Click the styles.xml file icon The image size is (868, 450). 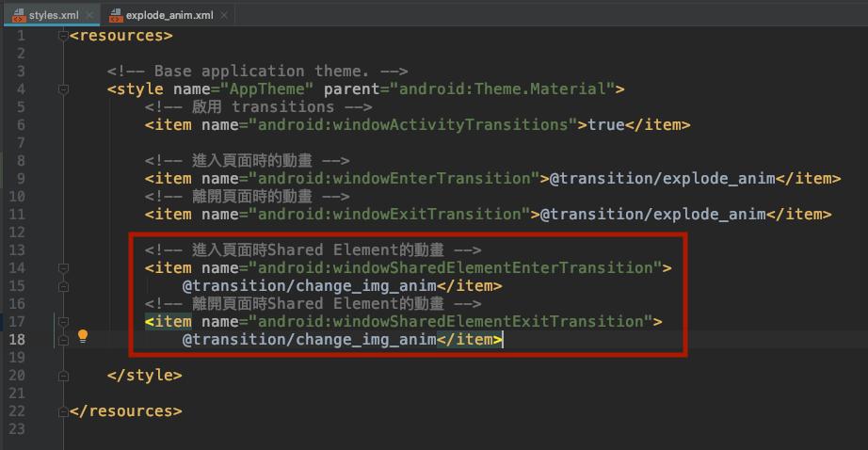click(x=19, y=15)
